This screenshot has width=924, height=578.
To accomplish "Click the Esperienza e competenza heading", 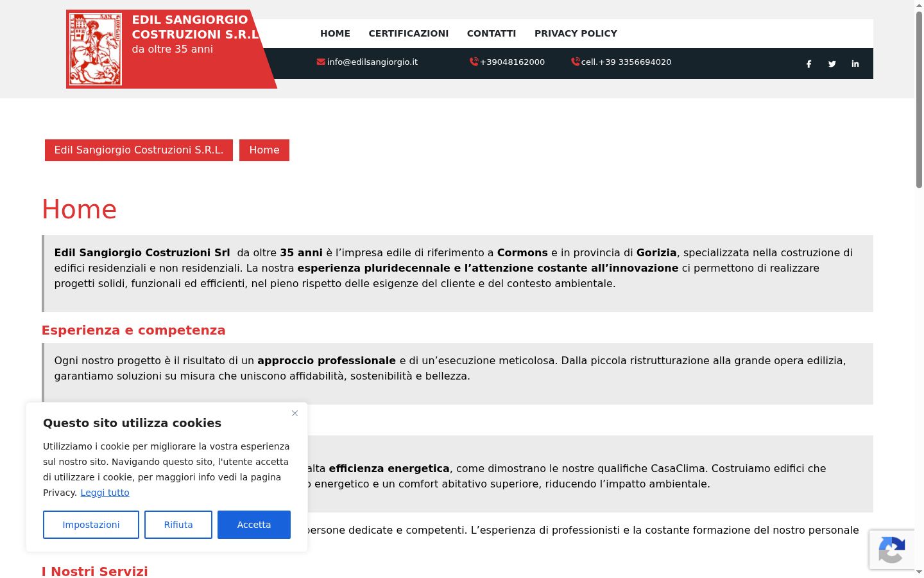I will click(x=133, y=330).
